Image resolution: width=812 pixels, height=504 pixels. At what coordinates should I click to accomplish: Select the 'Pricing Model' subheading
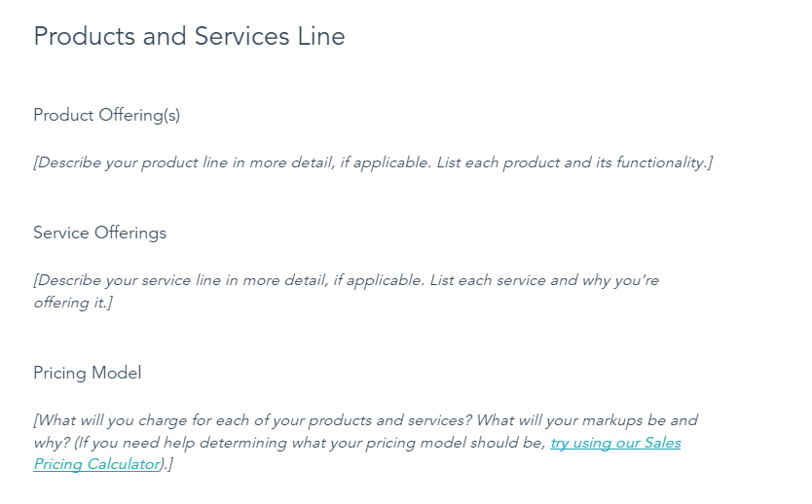click(87, 373)
